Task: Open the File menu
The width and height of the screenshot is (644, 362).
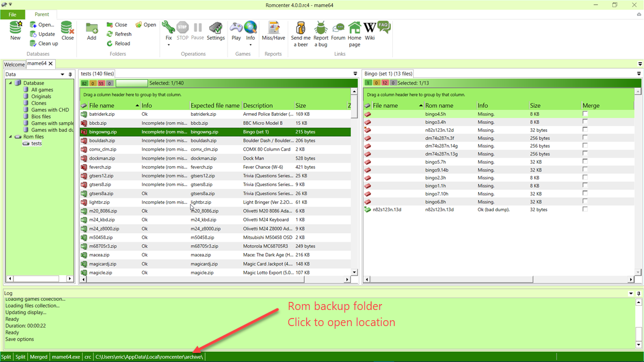Action: (x=13, y=14)
